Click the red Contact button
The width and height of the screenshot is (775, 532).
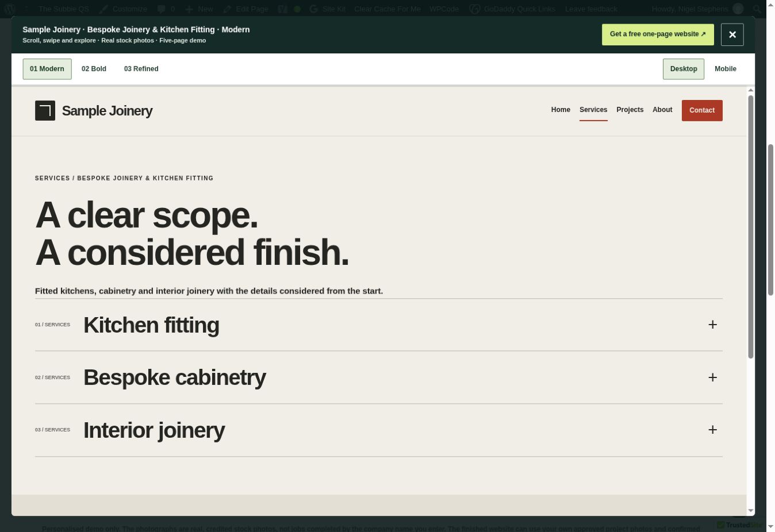pos(702,110)
